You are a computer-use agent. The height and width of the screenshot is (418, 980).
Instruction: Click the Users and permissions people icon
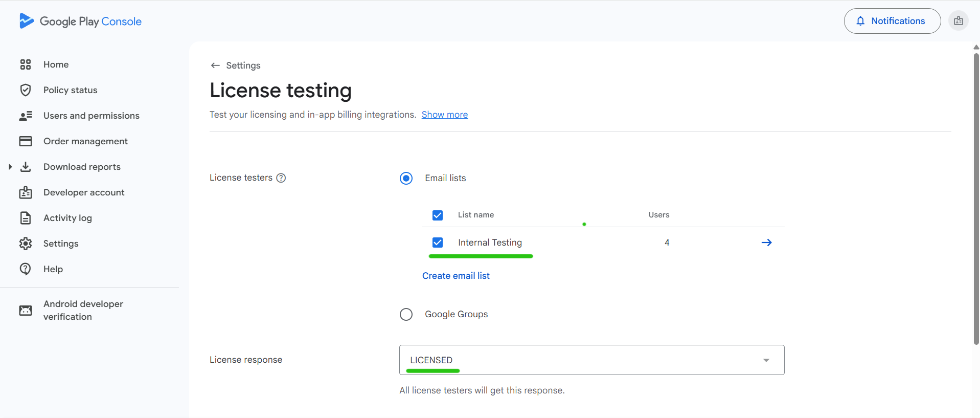point(26,116)
